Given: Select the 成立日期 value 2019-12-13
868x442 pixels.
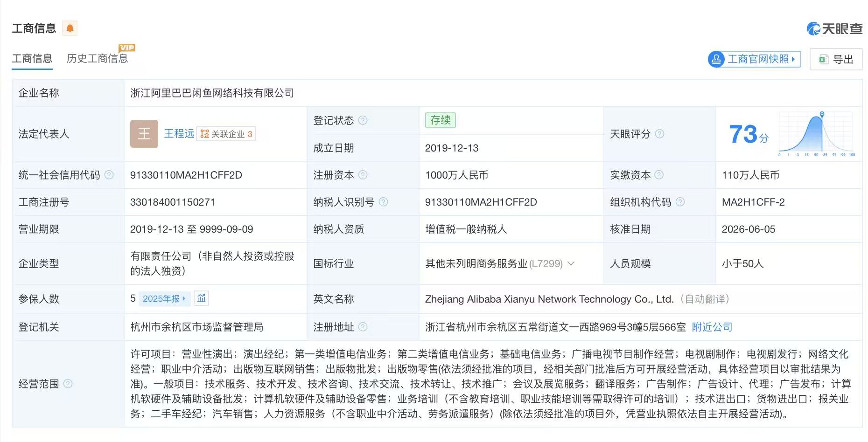Looking at the screenshot, I should [x=452, y=148].
